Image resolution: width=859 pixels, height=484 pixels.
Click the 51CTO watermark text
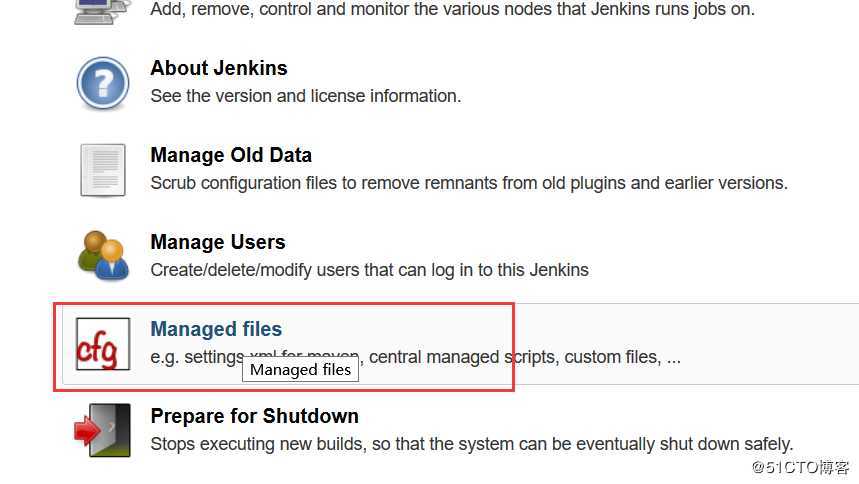799,467
